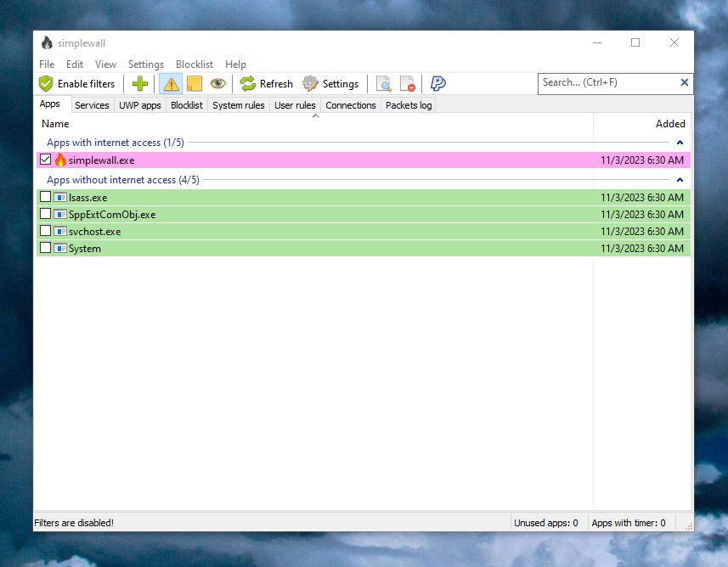The image size is (728, 567).
Task: Check the SppExtComObj.exe checkbox
Action: pos(45,214)
